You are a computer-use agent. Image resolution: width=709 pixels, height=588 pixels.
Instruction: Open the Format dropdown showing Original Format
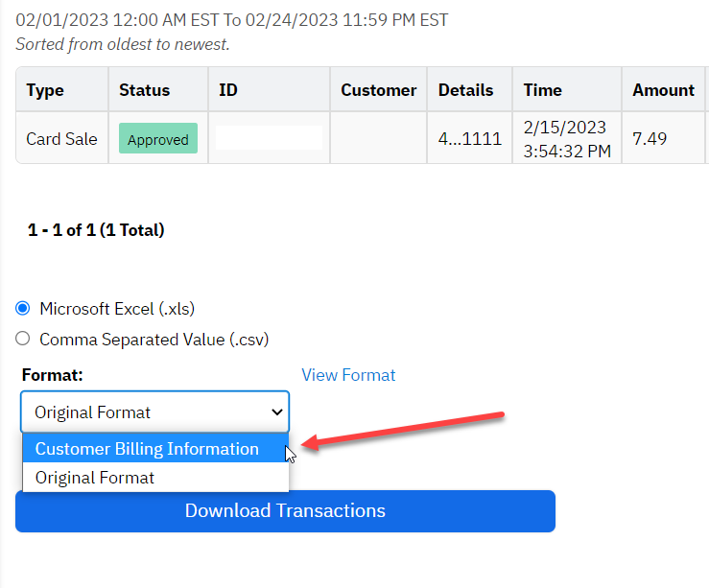click(x=154, y=412)
